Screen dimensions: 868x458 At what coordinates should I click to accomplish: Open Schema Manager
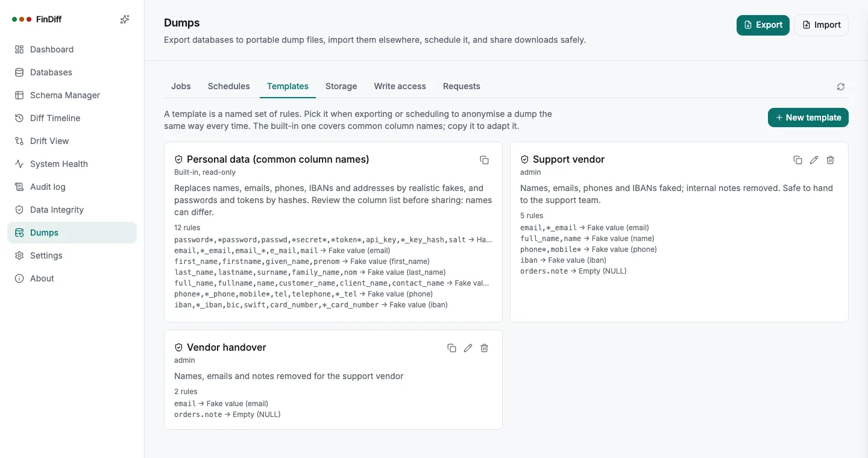72,95
